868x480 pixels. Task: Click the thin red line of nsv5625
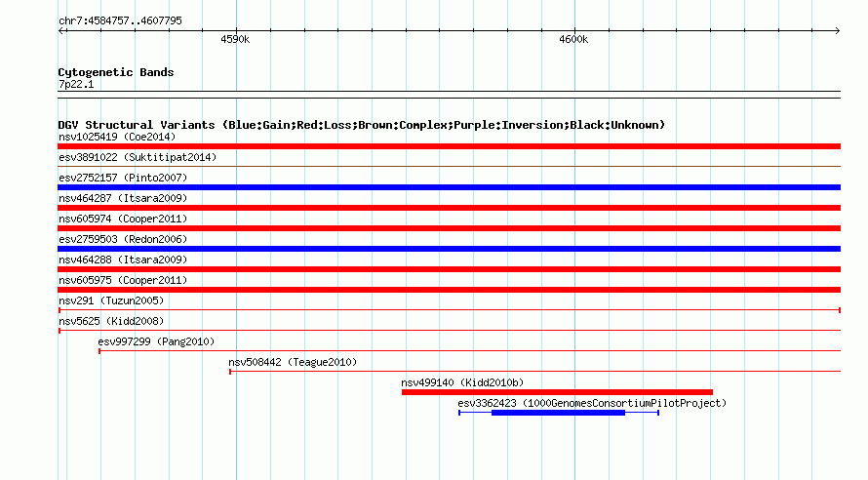(449, 331)
